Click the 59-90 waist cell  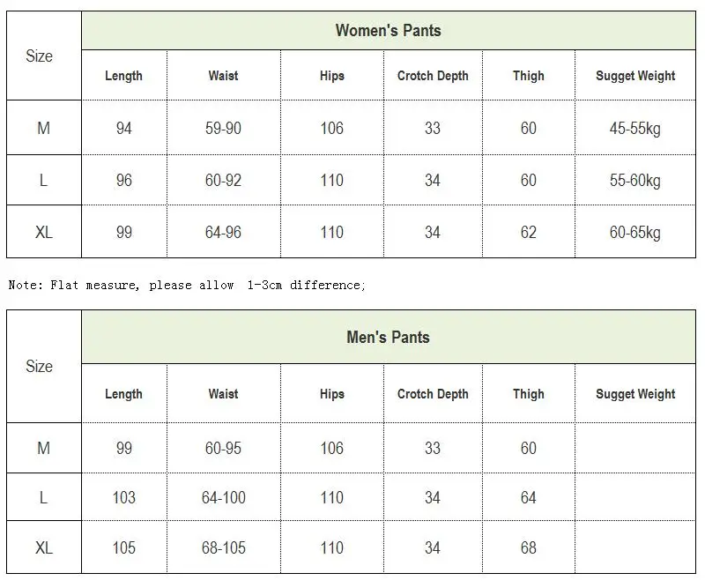coord(224,128)
